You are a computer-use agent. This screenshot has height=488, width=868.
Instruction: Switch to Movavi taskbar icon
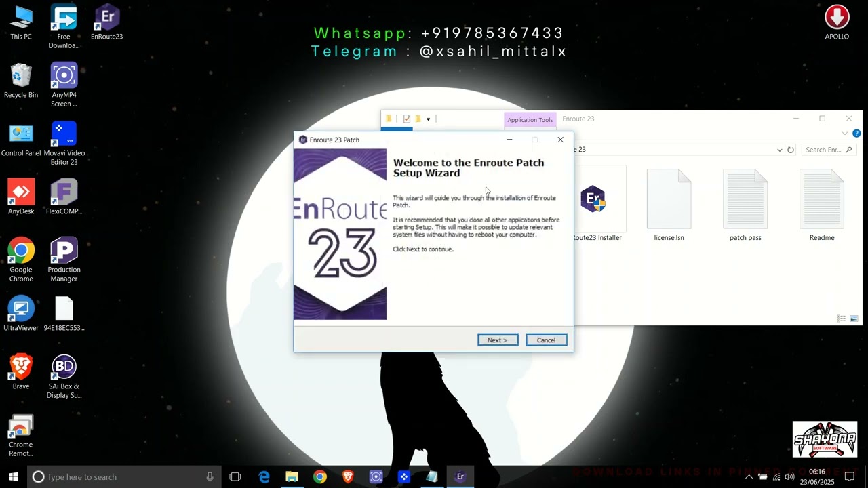tap(403, 476)
